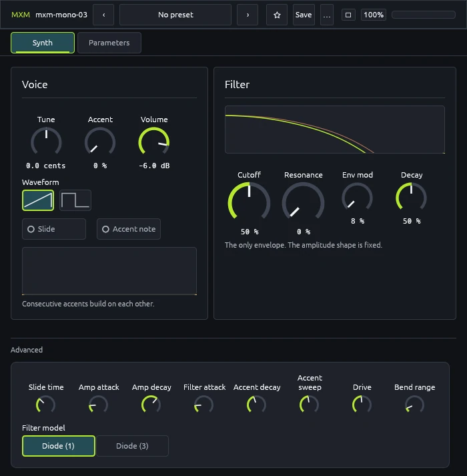Viewport: 467px width, 476px height.
Task: Click the Drive knob
Action: (x=362, y=405)
